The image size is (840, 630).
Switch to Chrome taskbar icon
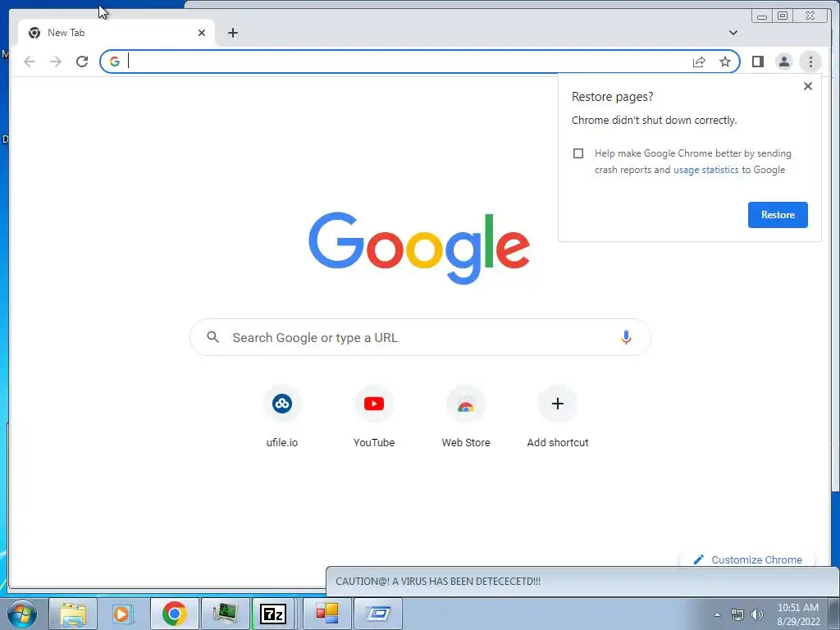174,614
